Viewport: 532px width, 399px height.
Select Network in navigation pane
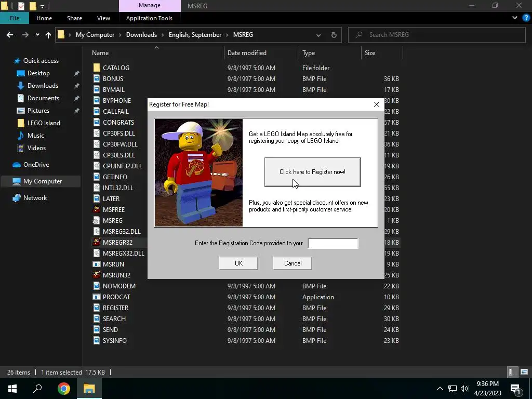35,198
